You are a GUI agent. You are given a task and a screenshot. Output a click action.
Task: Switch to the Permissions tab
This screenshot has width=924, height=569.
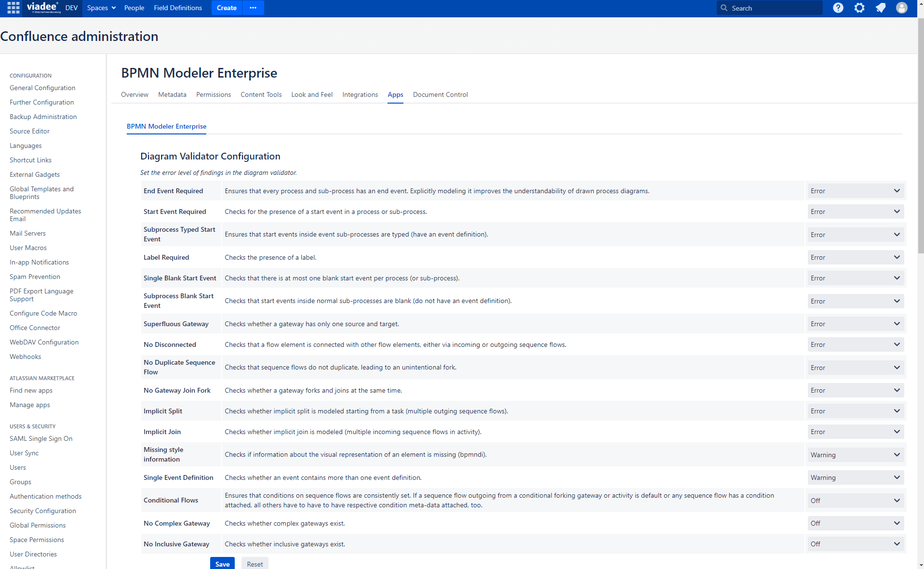point(214,94)
